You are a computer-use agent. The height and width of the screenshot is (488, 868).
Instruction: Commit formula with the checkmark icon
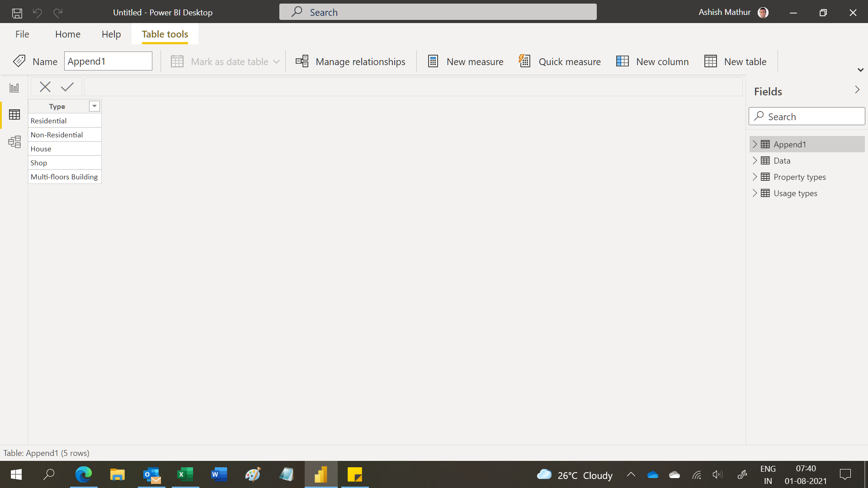[67, 87]
